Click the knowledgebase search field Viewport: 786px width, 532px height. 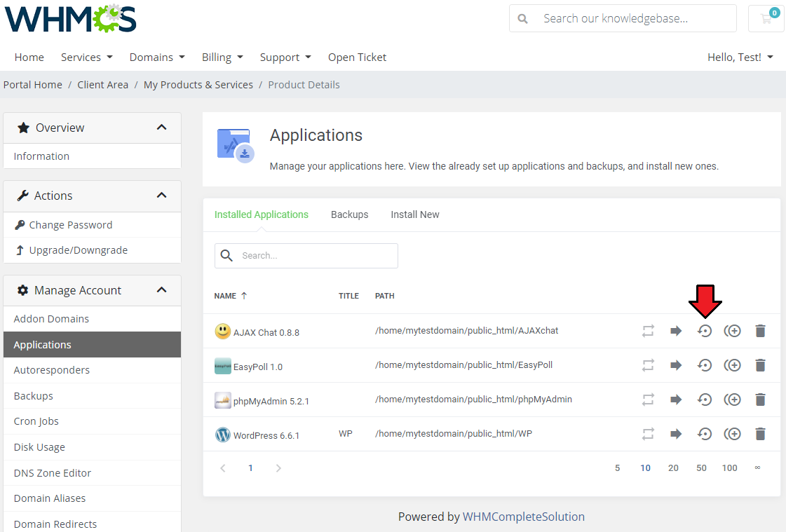point(623,18)
